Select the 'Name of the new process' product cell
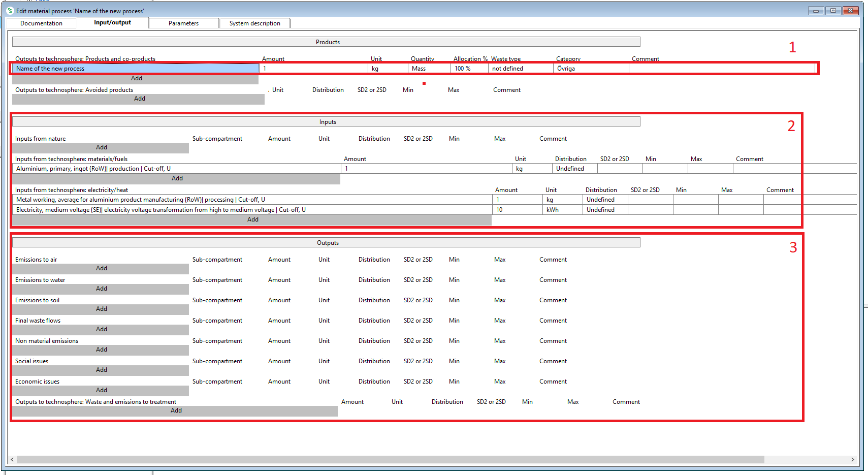Image resolution: width=868 pixels, height=475 pixels. pyautogui.click(x=136, y=69)
